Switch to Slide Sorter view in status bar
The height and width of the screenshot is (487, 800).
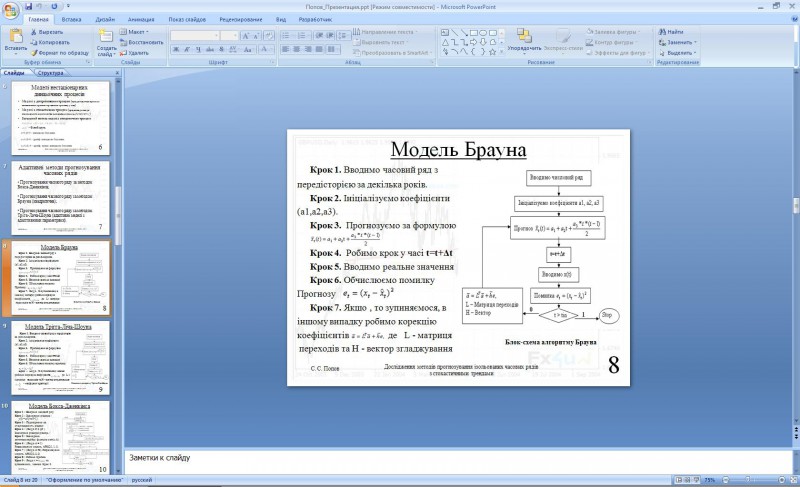click(687, 480)
